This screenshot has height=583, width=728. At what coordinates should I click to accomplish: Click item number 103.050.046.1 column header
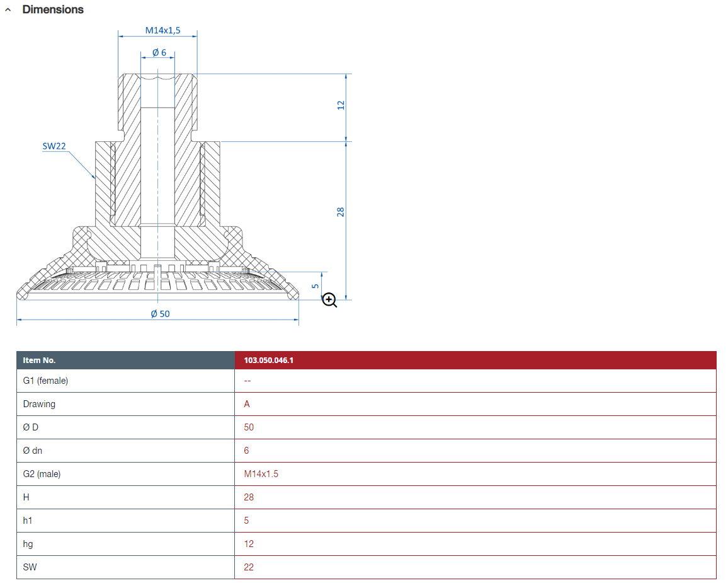coord(269,361)
